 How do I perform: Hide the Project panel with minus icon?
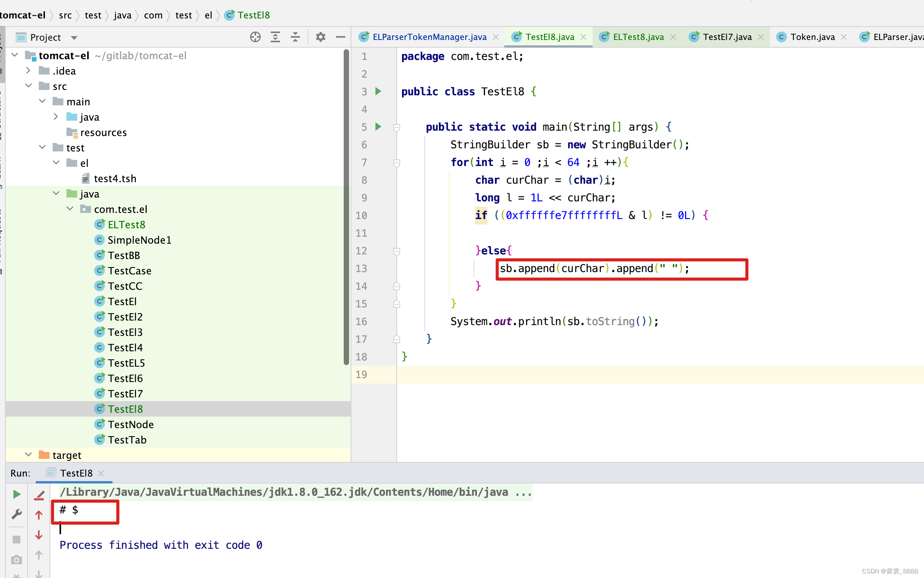[x=341, y=37]
